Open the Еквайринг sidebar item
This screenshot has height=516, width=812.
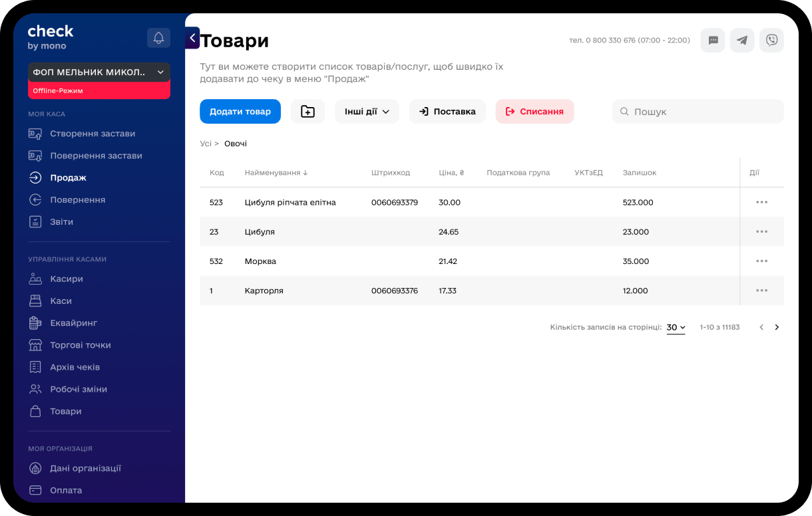point(73,323)
